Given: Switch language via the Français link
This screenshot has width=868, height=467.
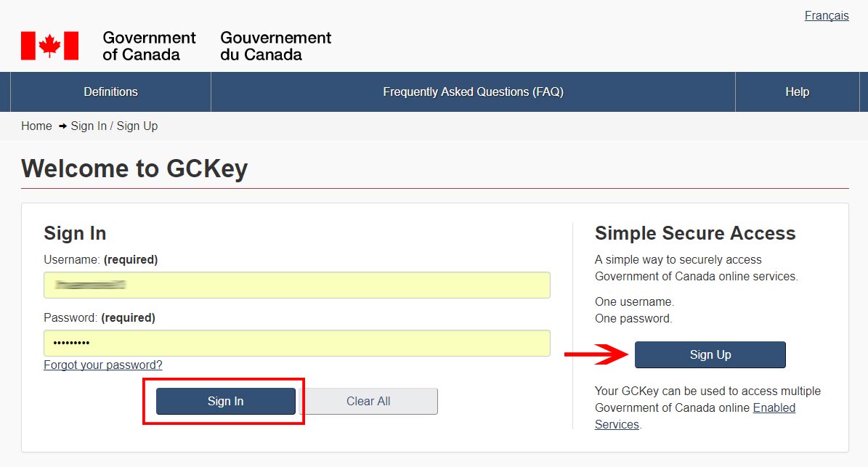Looking at the screenshot, I should point(826,16).
